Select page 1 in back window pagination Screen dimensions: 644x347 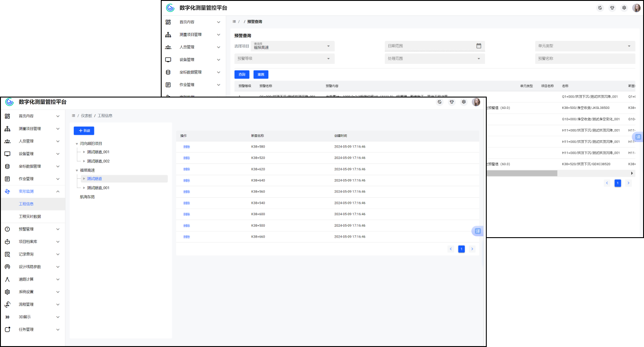click(x=618, y=183)
